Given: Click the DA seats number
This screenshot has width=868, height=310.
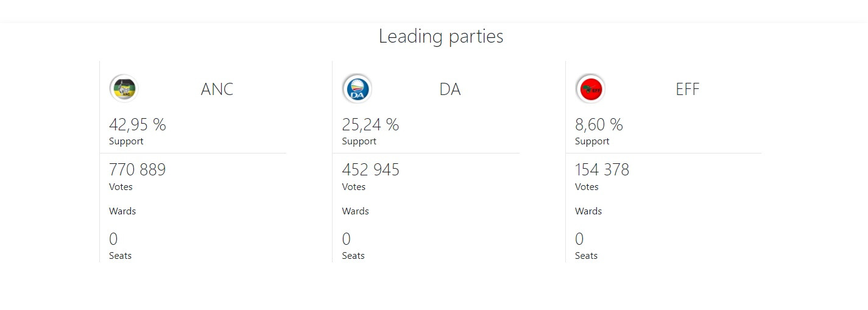Looking at the screenshot, I should 346,239.
